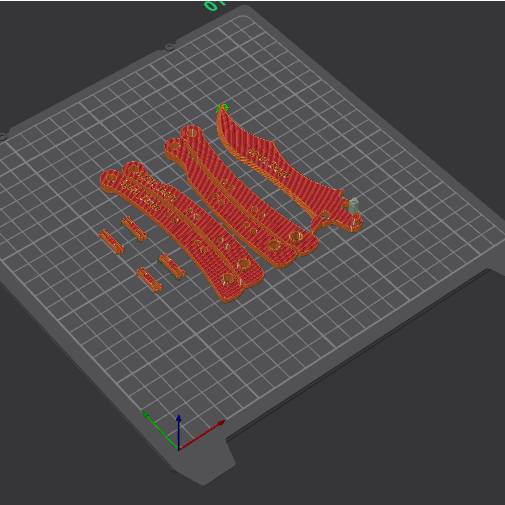Select the small grey cylinder beside the blade
Image resolution: width=505 pixels, height=505 pixels.
pyautogui.click(x=354, y=204)
